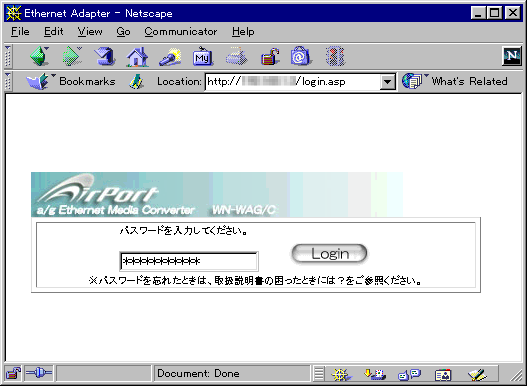This screenshot has height=386, width=527.
Task: Click the Reload page icon
Action: click(x=105, y=56)
